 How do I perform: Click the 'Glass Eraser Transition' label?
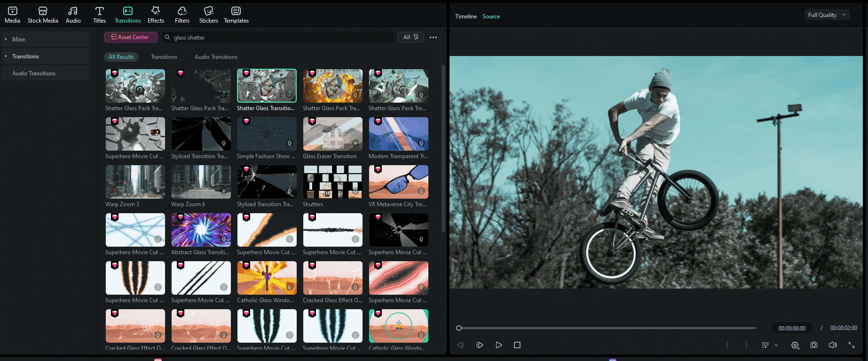tap(330, 156)
